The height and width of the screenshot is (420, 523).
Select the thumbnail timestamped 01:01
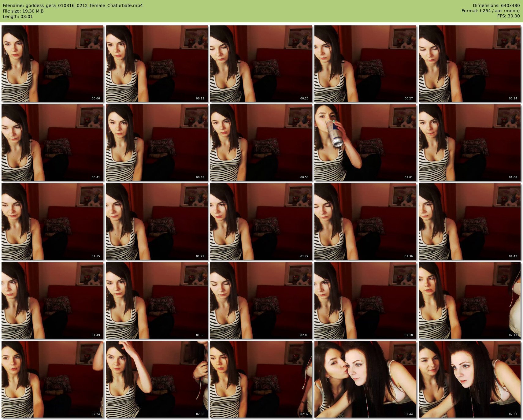click(x=365, y=143)
